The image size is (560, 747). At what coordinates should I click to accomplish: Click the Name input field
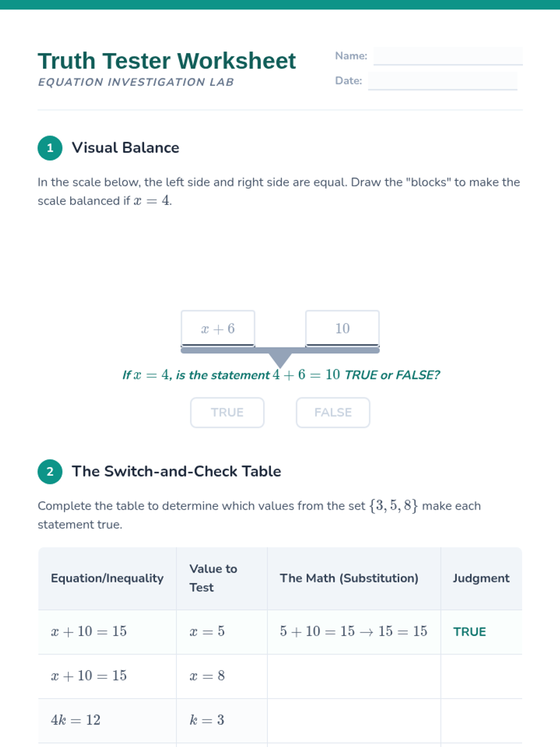[x=448, y=56]
